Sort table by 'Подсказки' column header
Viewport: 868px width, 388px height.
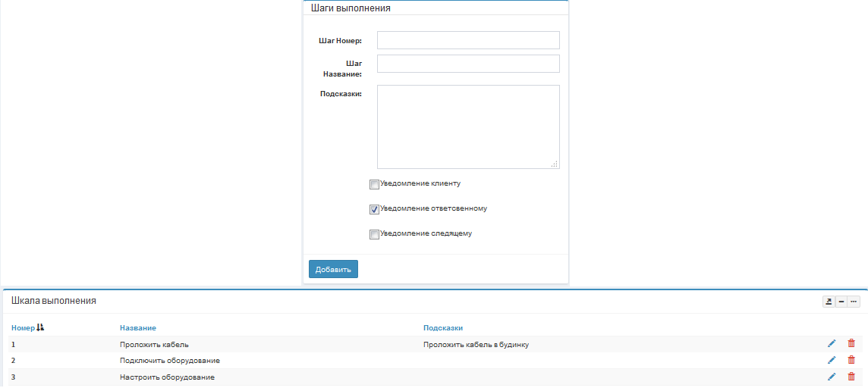tap(443, 327)
